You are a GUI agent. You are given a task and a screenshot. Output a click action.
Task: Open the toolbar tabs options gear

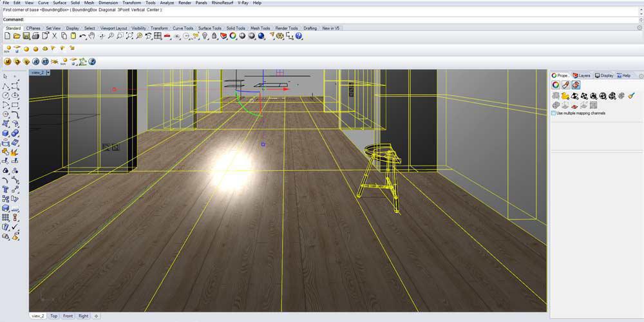point(639,28)
